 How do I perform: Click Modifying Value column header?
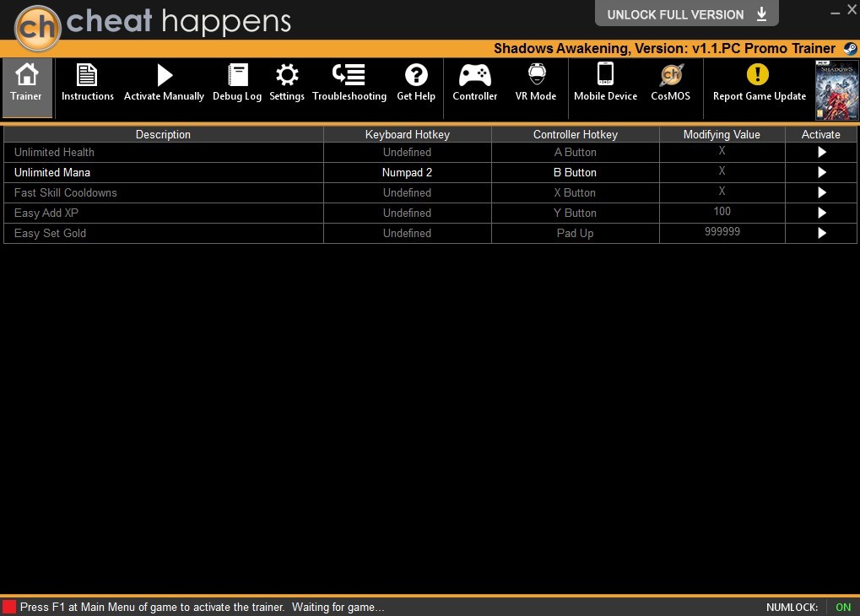722,134
